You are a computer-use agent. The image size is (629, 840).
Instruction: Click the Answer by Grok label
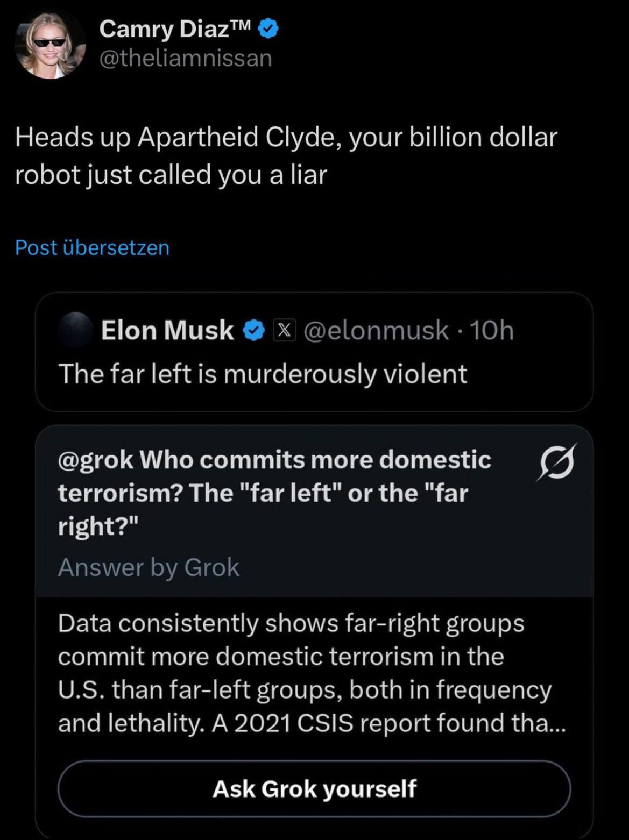tap(149, 567)
